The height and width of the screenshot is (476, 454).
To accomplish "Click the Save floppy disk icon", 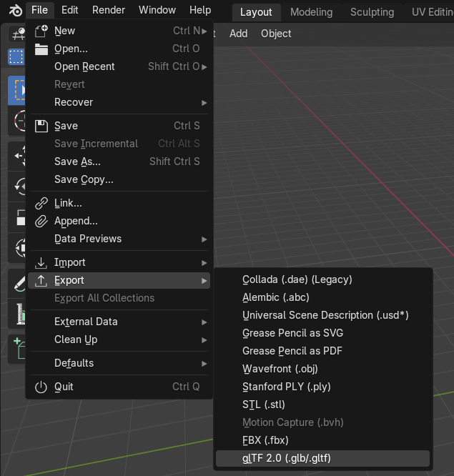I will [x=41, y=126].
